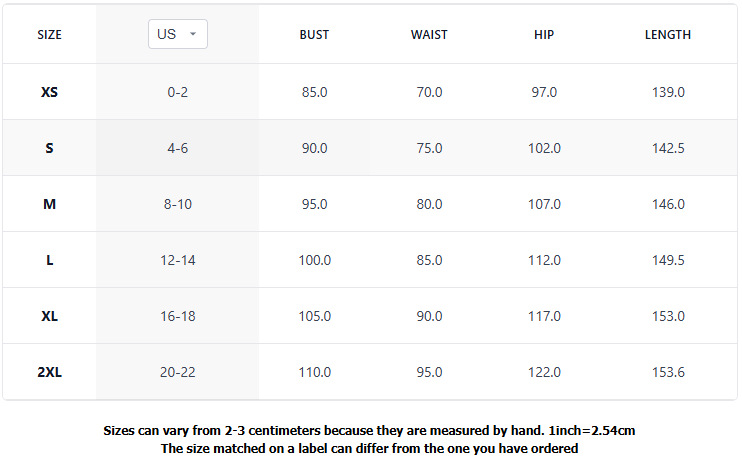
Task: Click the HIP column header
Action: click(x=544, y=35)
